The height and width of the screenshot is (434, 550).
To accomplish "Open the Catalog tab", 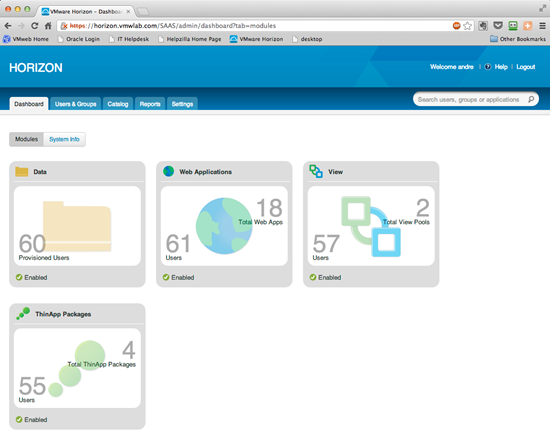I will 118,104.
